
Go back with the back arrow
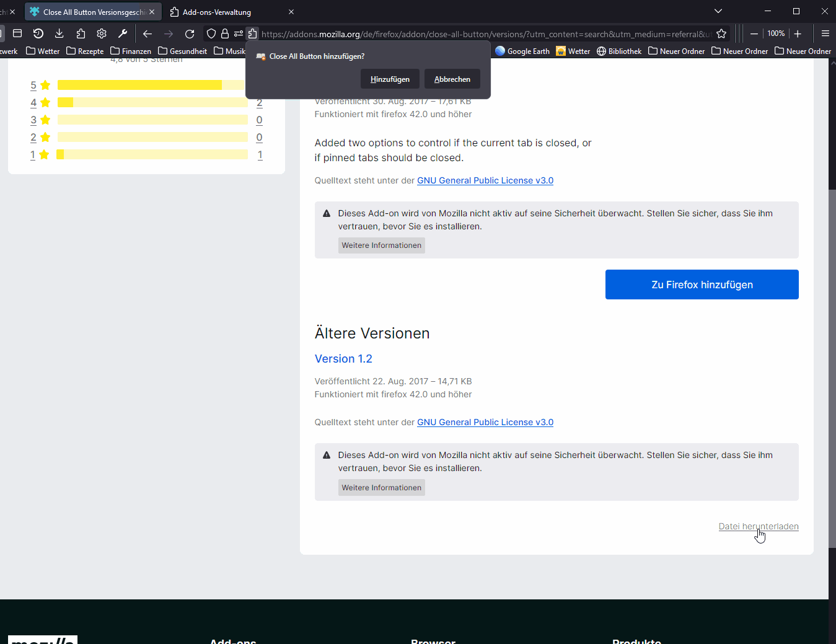147,34
